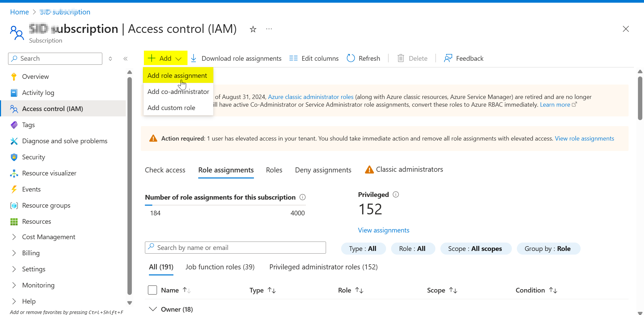This screenshot has height=315, width=644.
Task: Expand the Cost Management section
Action: tap(14, 237)
